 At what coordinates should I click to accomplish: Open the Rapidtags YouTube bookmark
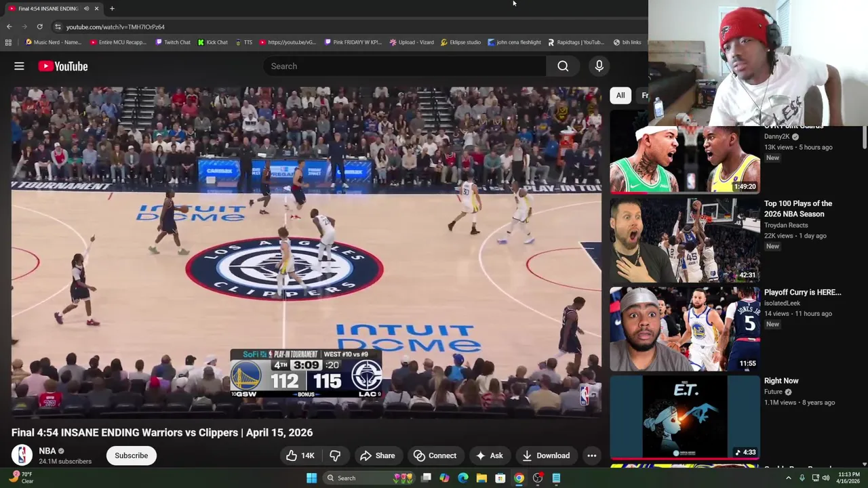576,42
